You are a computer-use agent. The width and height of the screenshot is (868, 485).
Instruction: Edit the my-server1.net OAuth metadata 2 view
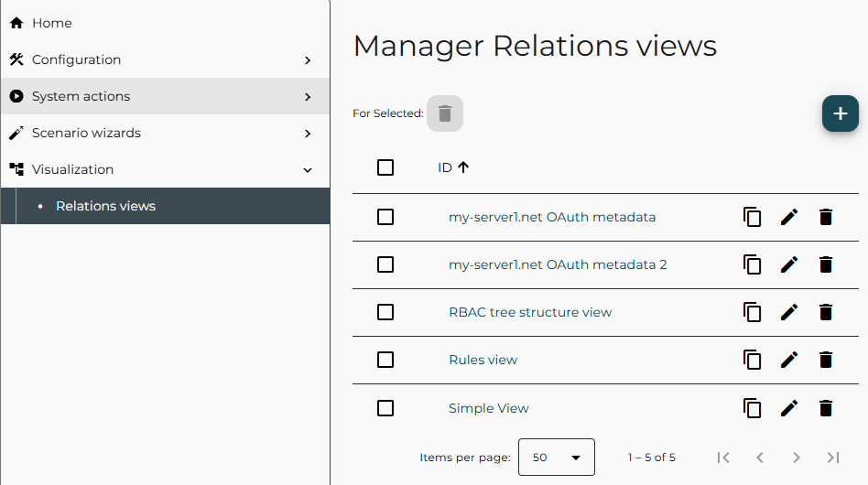pos(789,264)
